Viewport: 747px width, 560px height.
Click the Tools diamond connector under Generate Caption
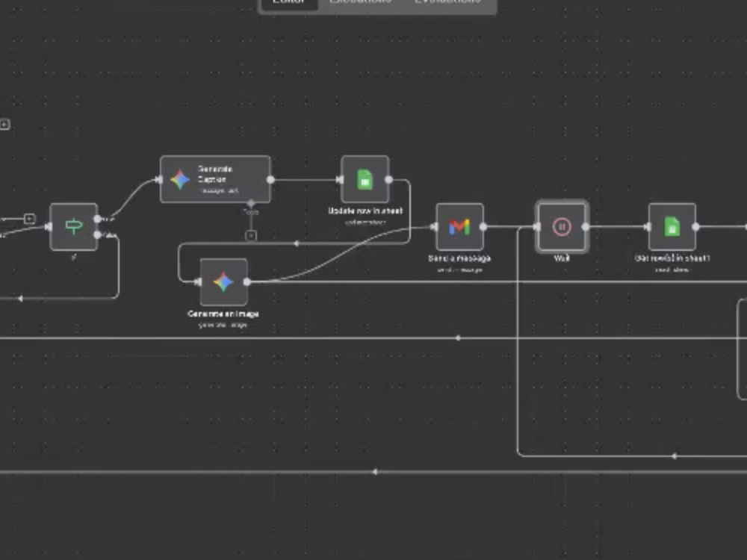[x=251, y=204]
